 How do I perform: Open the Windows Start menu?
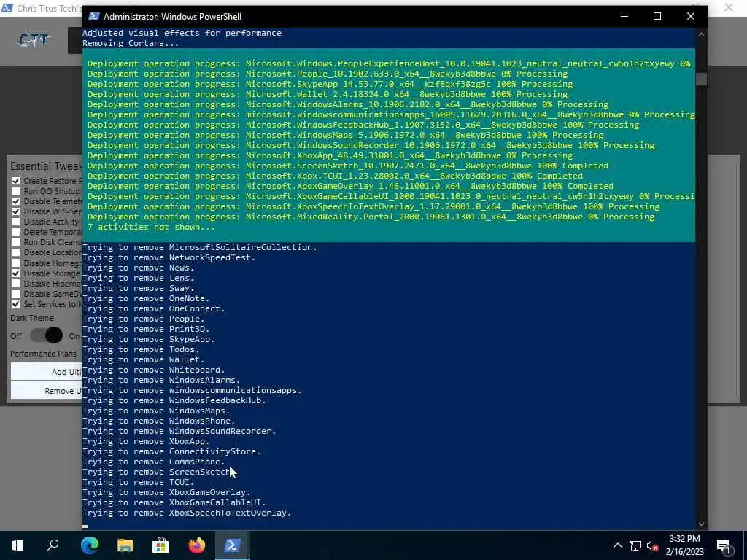(18, 545)
